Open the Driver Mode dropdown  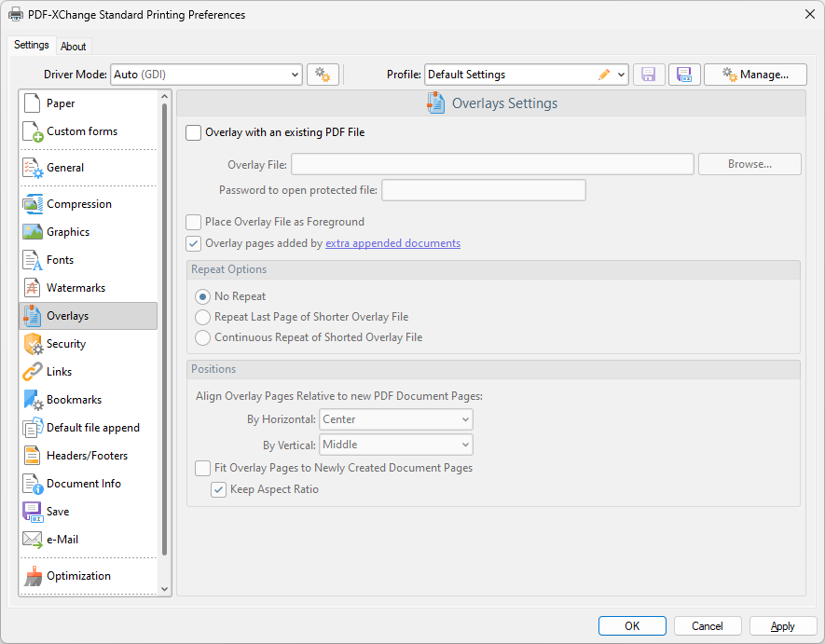[x=207, y=74]
